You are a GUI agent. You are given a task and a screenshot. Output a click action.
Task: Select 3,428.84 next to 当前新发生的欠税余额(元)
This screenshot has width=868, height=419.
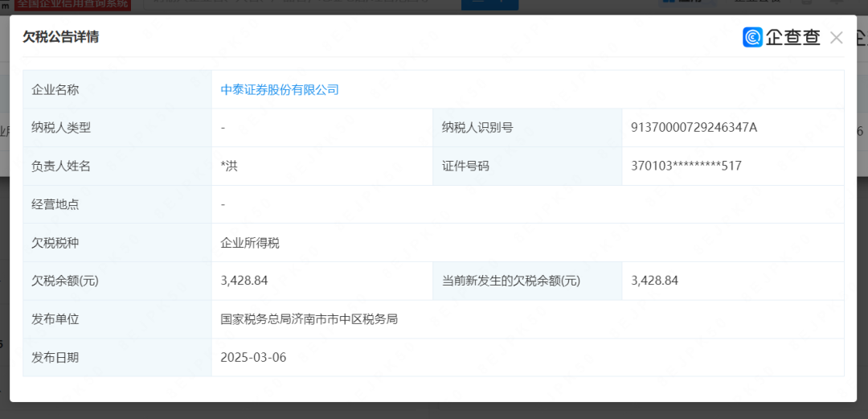tap(655, 281)
